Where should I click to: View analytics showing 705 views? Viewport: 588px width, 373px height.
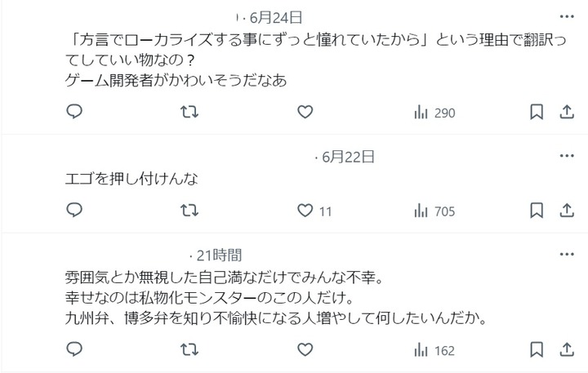pos(434,211)
